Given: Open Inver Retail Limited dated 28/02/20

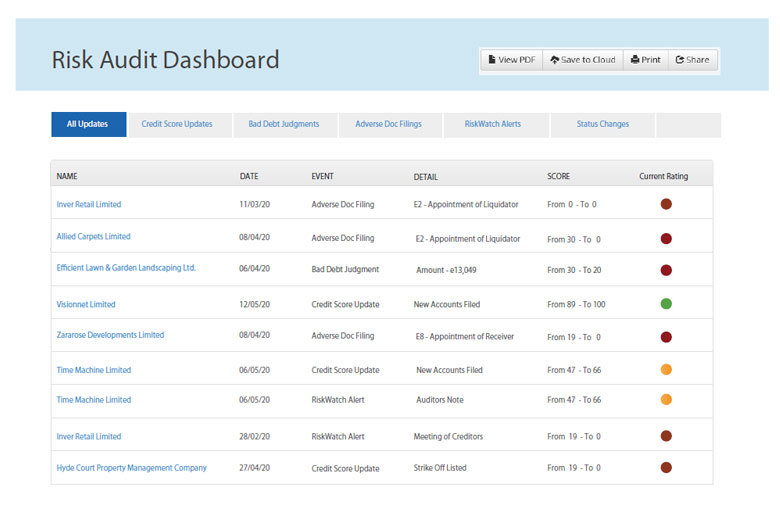Looking at the screenshot, I should pyautogui.click(x=89, y=436).
